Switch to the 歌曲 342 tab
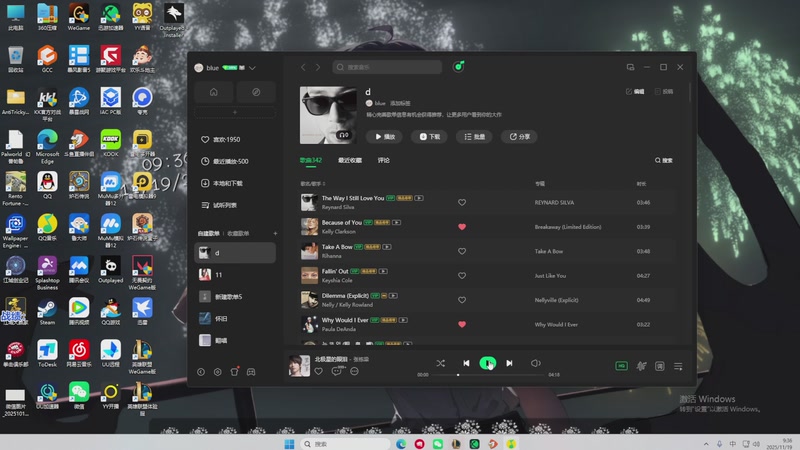The width and height of the screenshot is (800, 450). [x=311, y=160]
